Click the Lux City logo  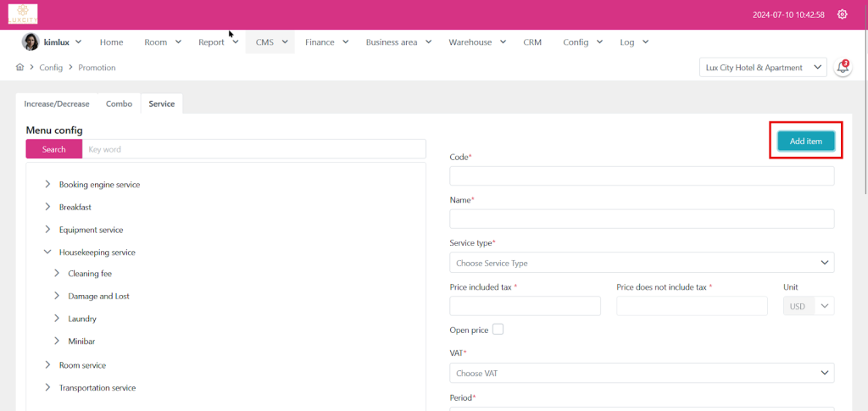[x=23, y=14]
